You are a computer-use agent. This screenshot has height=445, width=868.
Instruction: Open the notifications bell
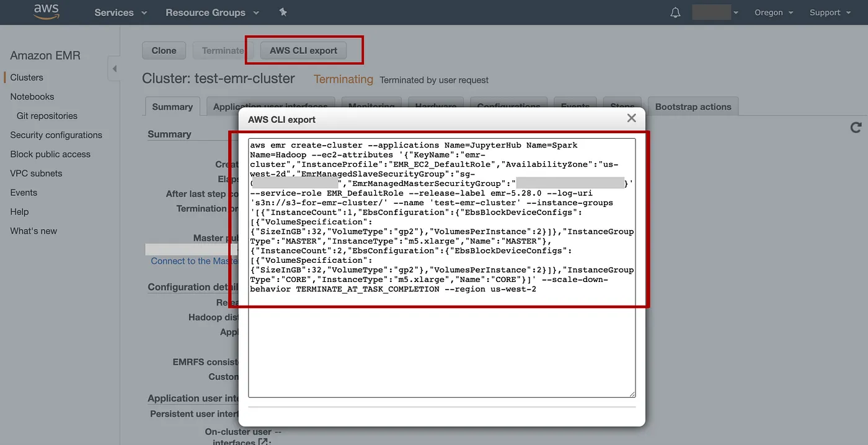(x=675, y=12)
